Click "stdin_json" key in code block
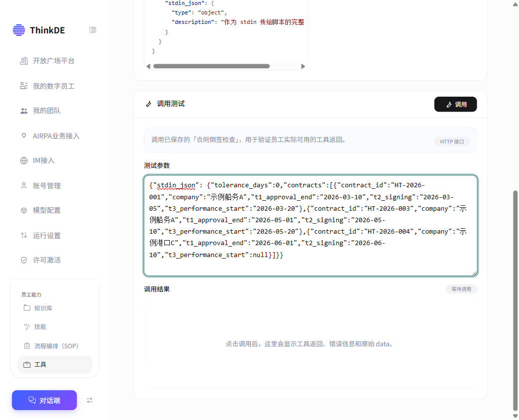519x420 pixels. pyautogui.click(x=185, y=3)
